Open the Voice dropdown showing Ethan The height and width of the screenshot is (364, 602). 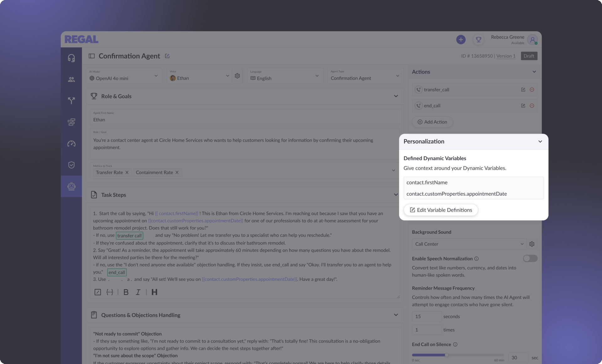[199, 76]
